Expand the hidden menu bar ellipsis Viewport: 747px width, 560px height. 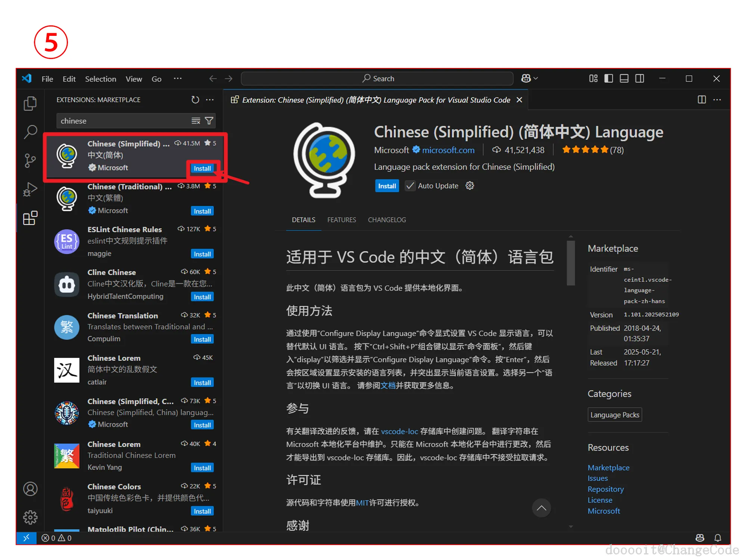point(177,78)
